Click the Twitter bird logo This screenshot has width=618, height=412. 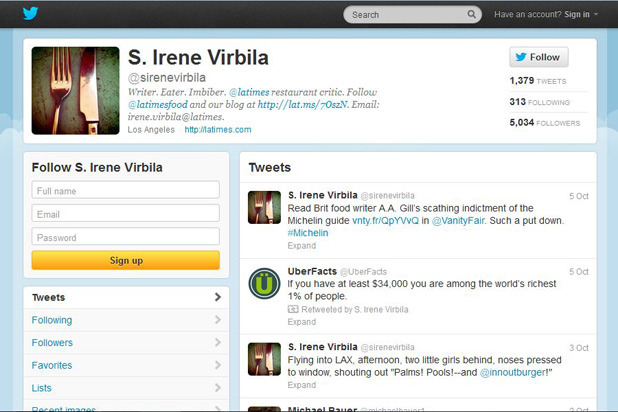pyautogui.click(x=30, y=13)
